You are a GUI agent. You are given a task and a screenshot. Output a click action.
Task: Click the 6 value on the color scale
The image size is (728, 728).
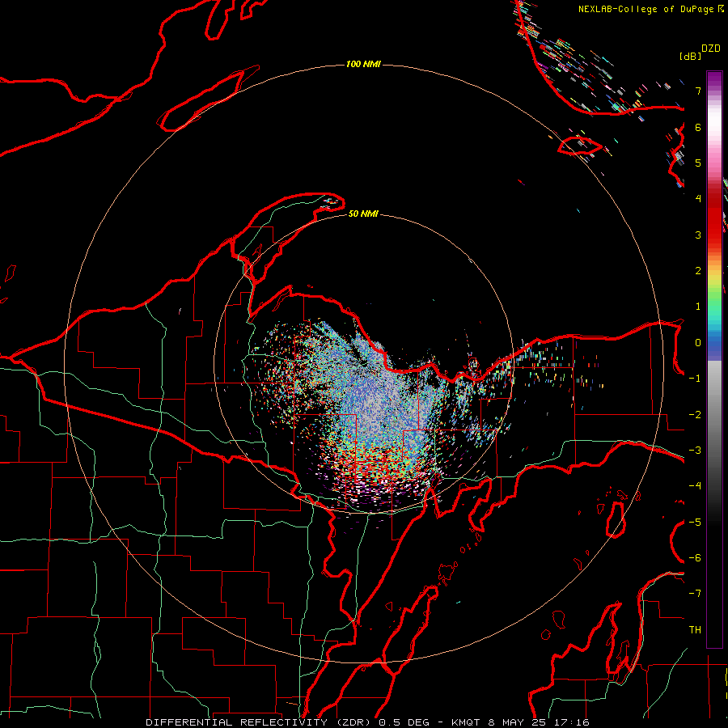click(698, 127)
